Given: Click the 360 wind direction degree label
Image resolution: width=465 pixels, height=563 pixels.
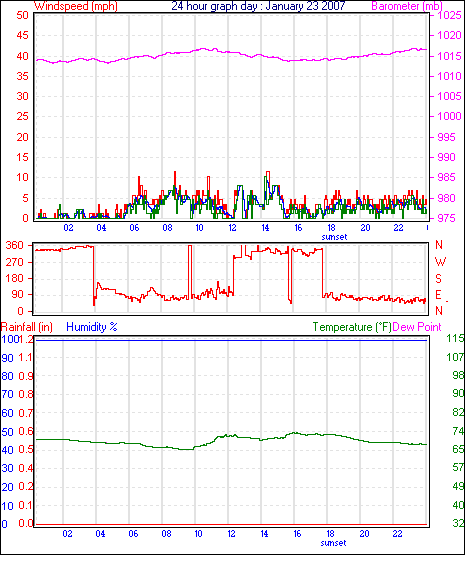Looking at the screenshot, I should click(x=15, y=246).
